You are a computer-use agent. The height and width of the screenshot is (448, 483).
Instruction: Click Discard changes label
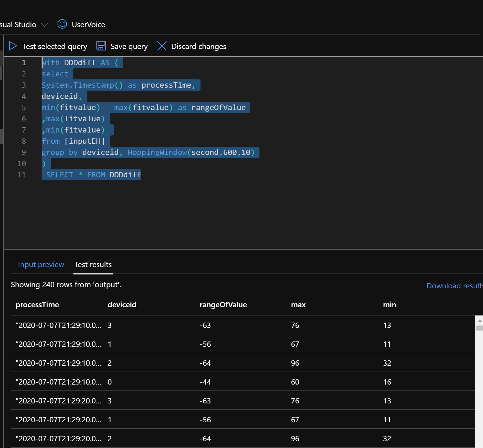coord(199,46)
